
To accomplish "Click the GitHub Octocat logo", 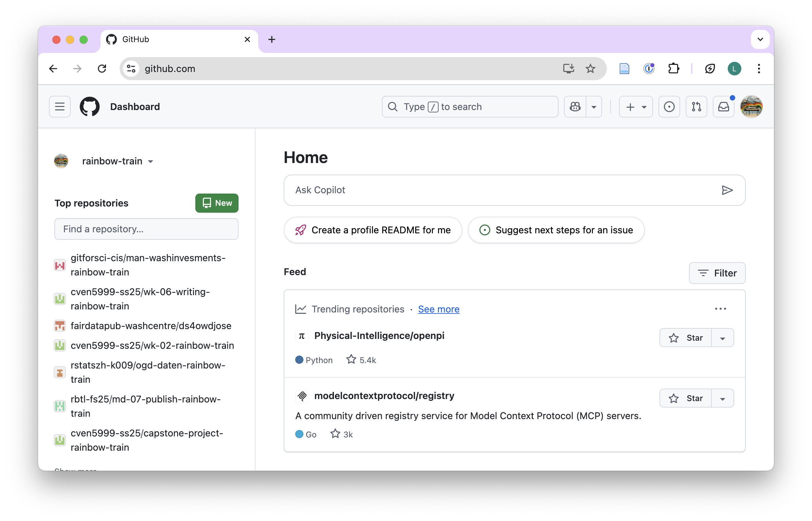I will [90, 107].
